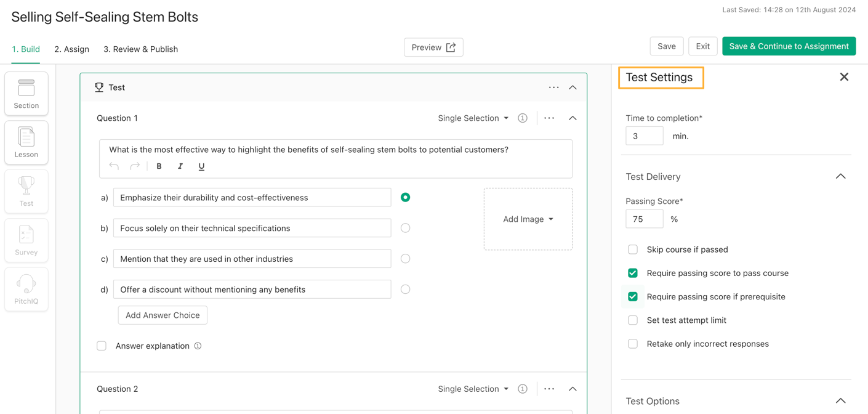The image size is (868, 414).
Task: Edit the Time to completion field
Action: point(644,136)
